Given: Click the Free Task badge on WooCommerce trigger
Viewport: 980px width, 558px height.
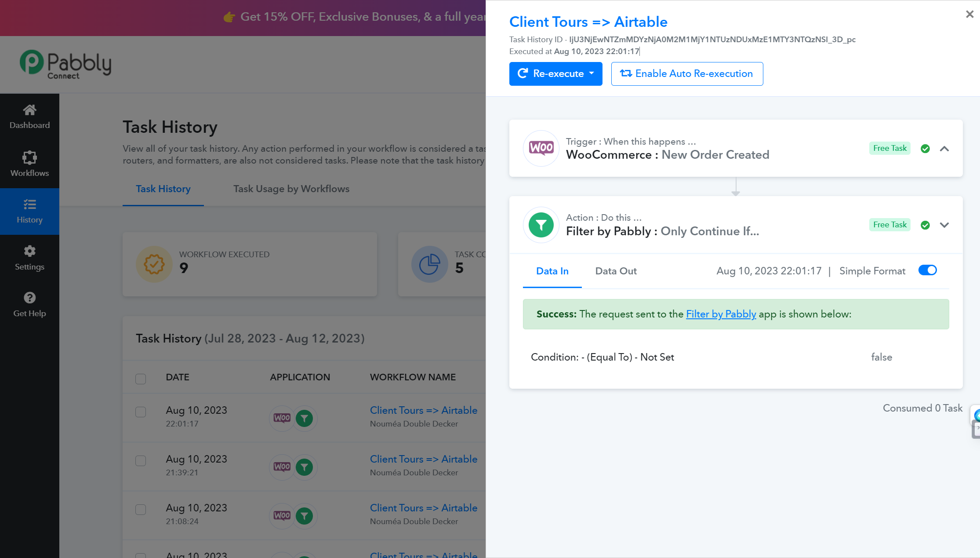Looking at the screenshot, I should [890, 149].
